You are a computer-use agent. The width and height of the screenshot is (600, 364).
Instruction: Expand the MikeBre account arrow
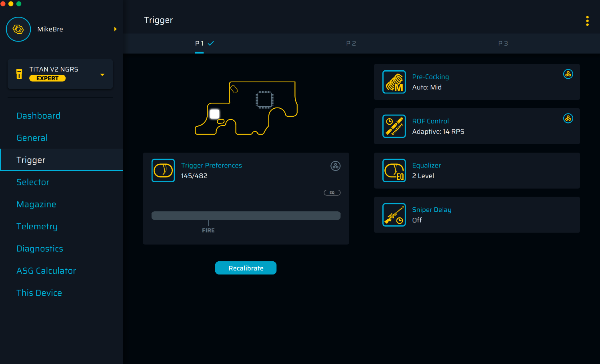coord(115,29)
